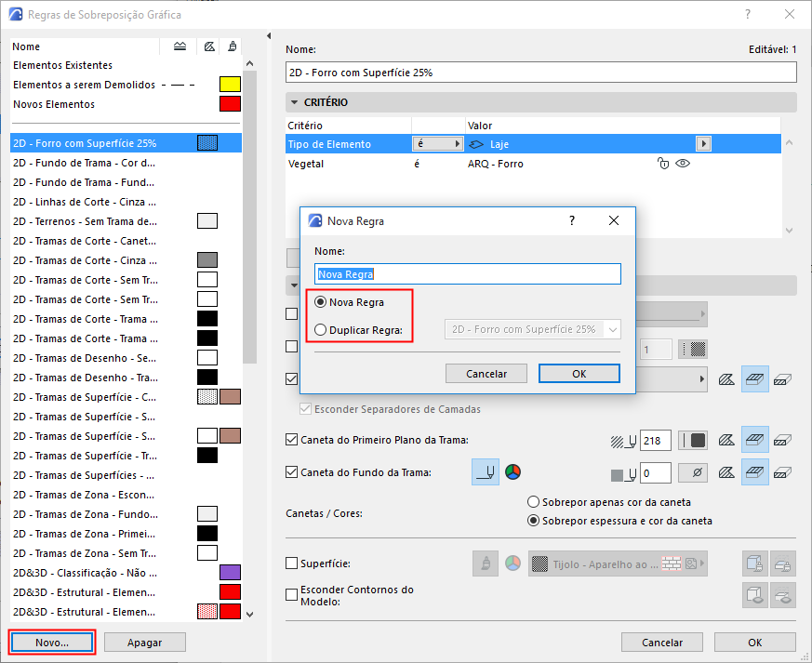Toggle checked checkbox left of Nova Regra dialog

tap(291, 378)
